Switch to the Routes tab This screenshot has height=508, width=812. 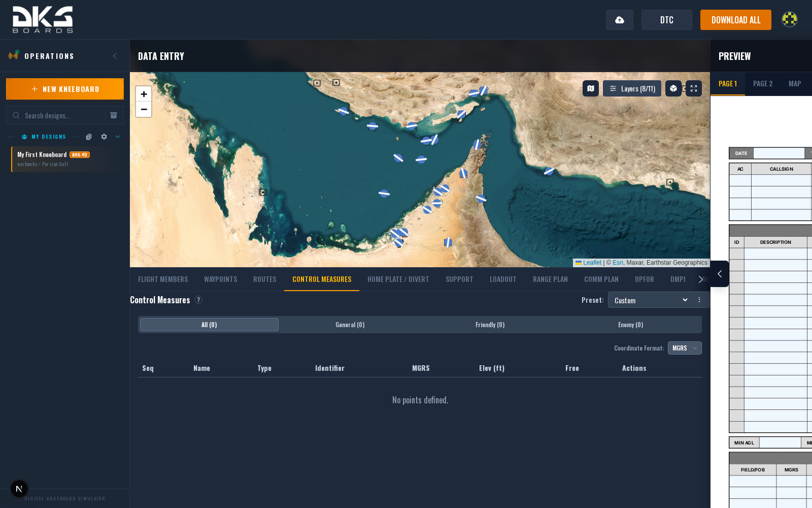[x=265, y=279]
